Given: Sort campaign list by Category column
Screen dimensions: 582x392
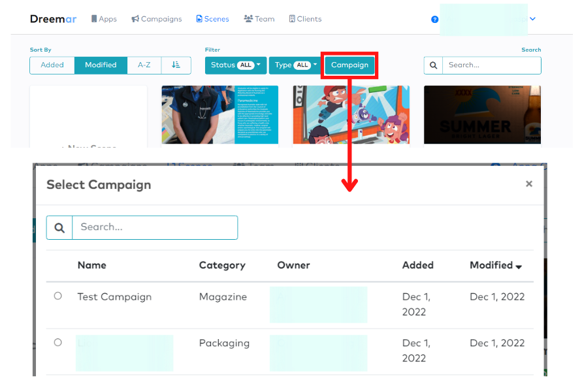Looking at the screenshot, I should coord(222,265).
